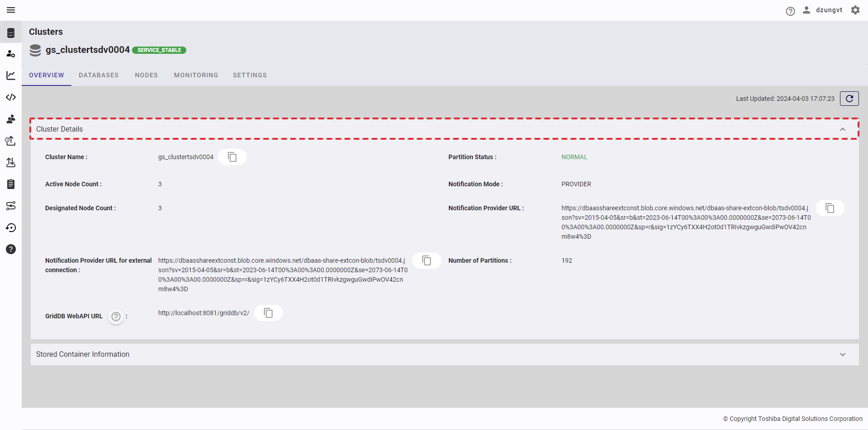Open the hamburger navigation menu
The width and height of the screenshot is (868, 430).
[x=11, y=10]
